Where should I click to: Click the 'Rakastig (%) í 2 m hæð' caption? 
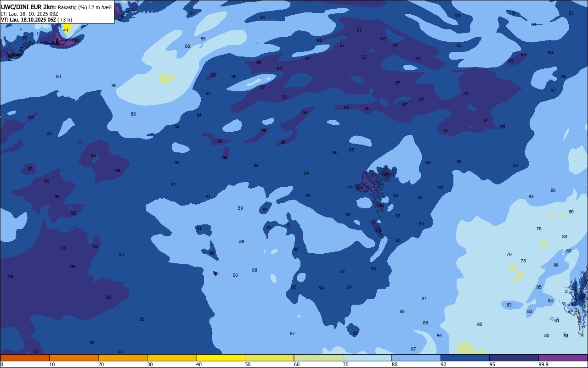[x=85, y=7]
